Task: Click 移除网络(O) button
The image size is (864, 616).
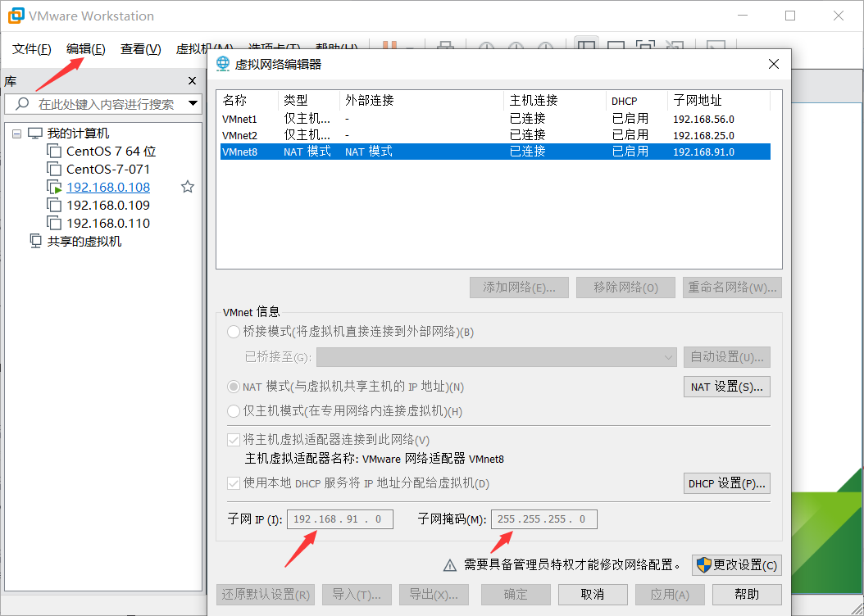Action: click(626, 288)
